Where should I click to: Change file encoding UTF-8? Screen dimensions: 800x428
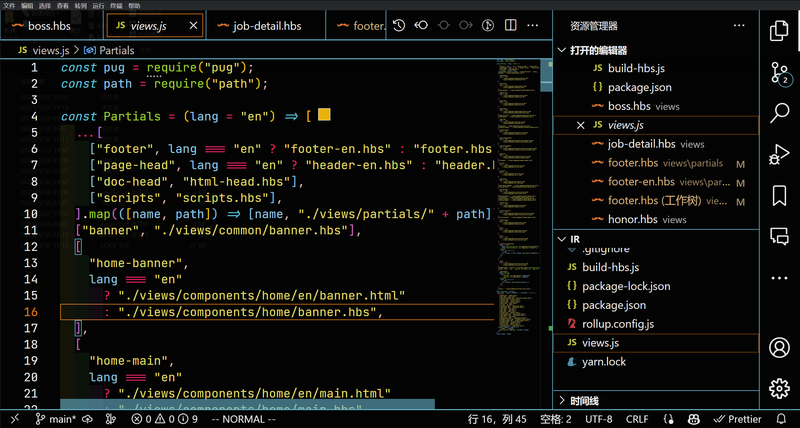point(598,419)
